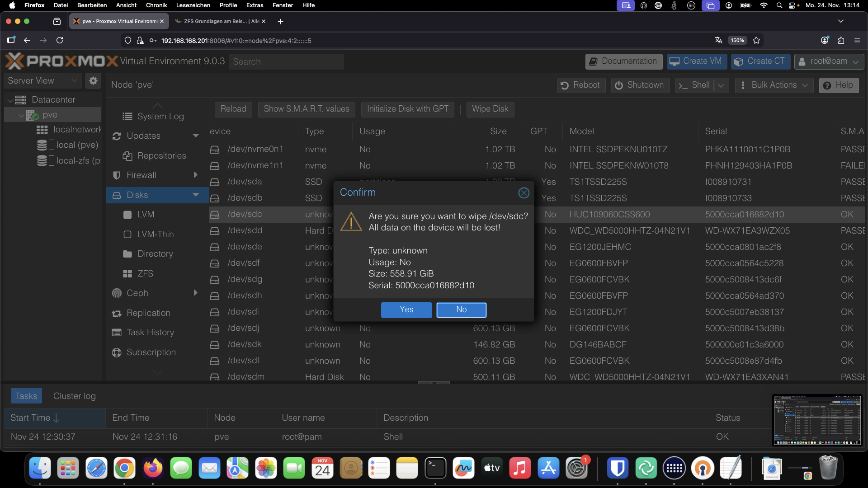Close the Confirm dialog with X icon
Viewport: 868px width, 488px height.
tap(524, 193)
